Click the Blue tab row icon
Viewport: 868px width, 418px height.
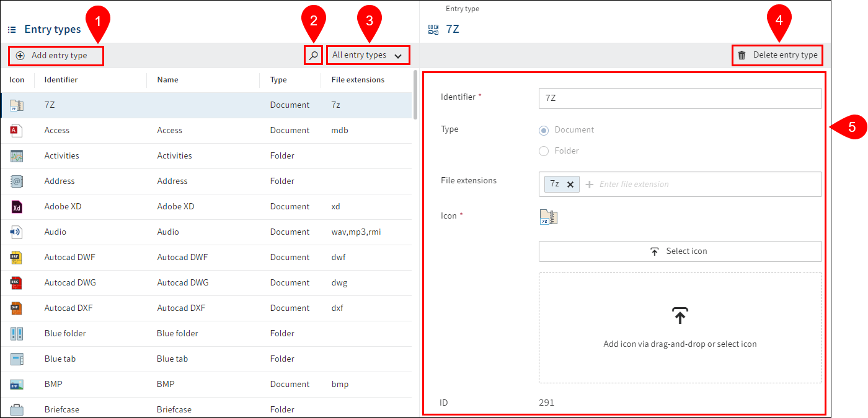(17, 359)
